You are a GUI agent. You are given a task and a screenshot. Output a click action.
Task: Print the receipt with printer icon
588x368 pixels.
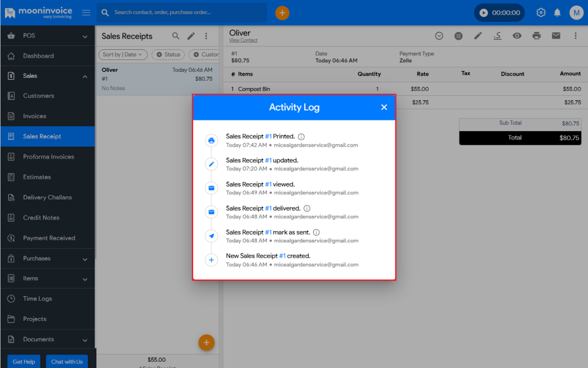tap(536, 36)
